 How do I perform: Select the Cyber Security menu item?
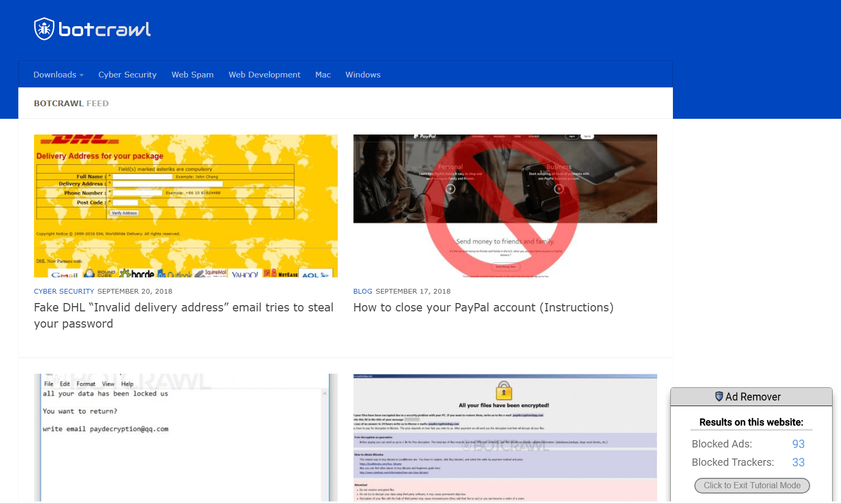point(127,74)
